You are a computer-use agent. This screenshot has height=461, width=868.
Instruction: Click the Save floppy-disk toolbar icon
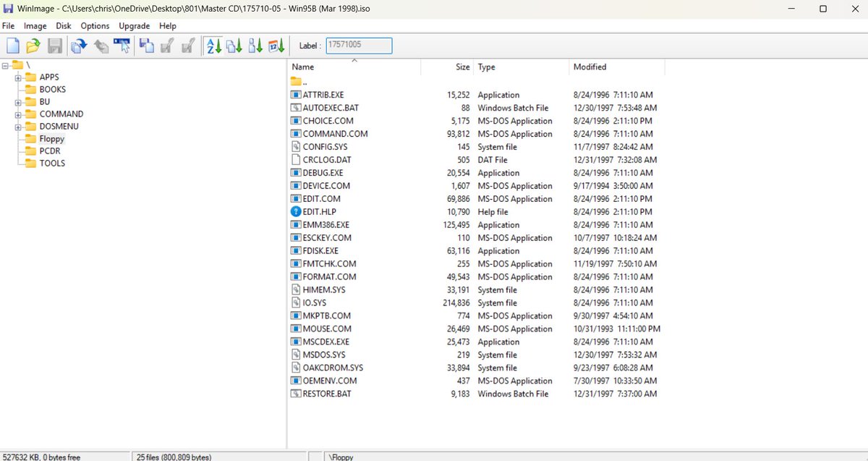point(54,46)
